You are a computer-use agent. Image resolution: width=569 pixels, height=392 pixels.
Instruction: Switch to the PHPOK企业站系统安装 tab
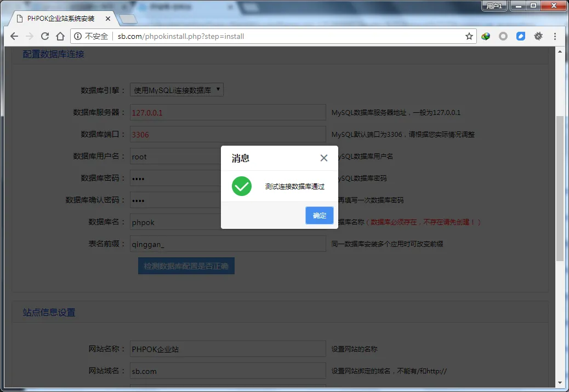pos(60,19)
